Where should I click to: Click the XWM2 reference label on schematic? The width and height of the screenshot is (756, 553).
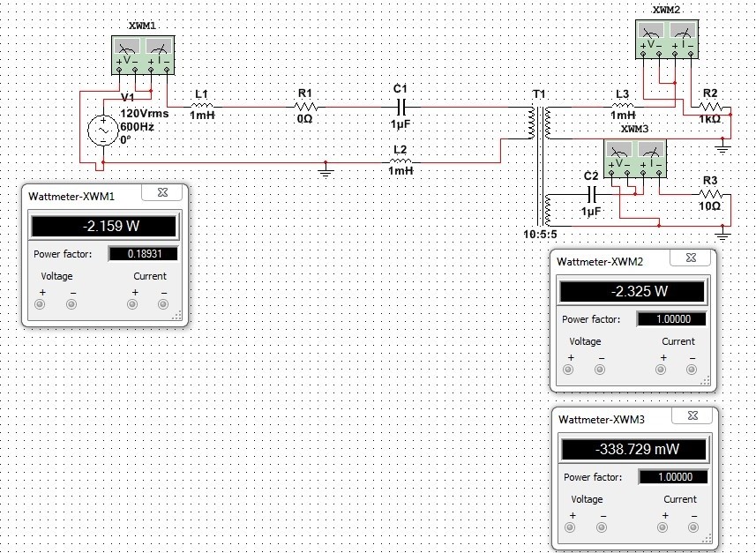pos(666,10)
